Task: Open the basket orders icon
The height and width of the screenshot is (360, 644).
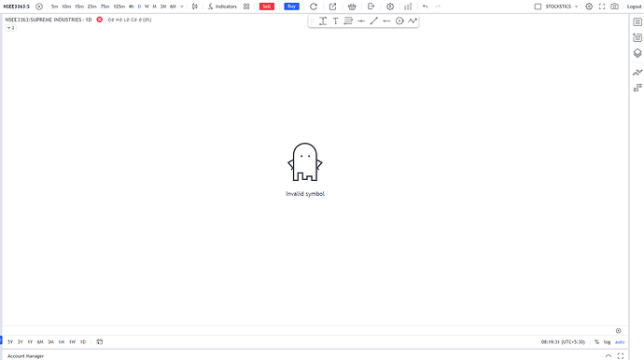Action: pyautogui.click(x=352, y=7)
